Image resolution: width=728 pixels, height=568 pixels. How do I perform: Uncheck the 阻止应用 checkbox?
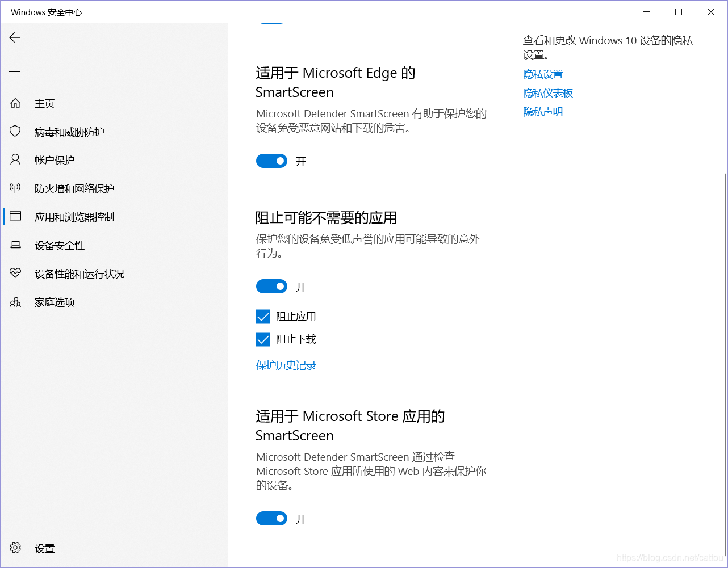tap(263, 317)
